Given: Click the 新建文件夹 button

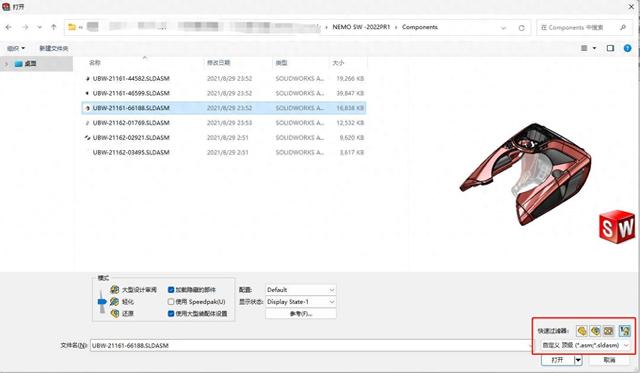Looking at the screenshot, I should 53,48.
